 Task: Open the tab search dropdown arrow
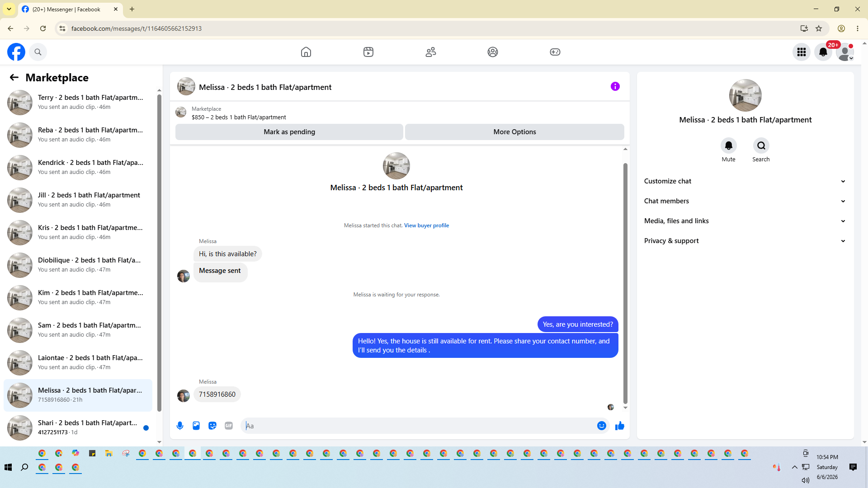[9, 9]
